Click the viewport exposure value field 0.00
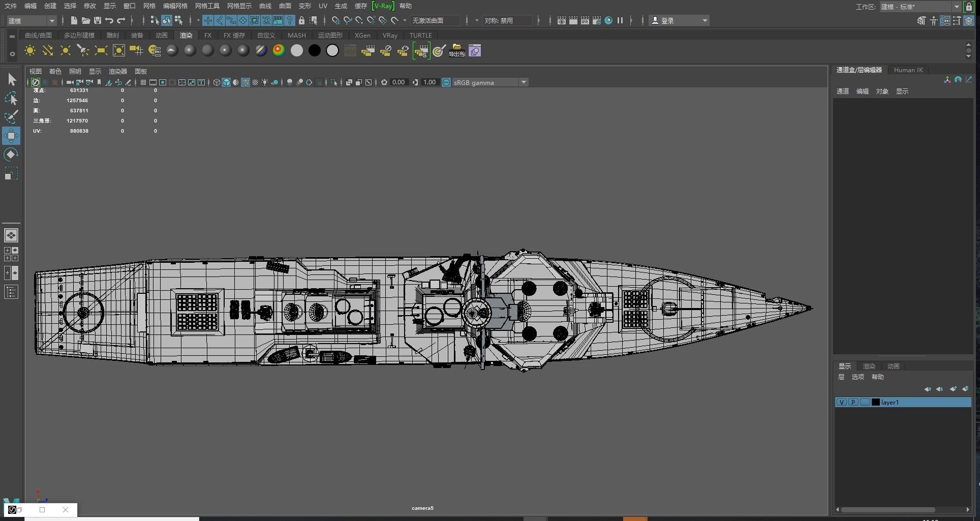980x521 pixels. point(399,82)
